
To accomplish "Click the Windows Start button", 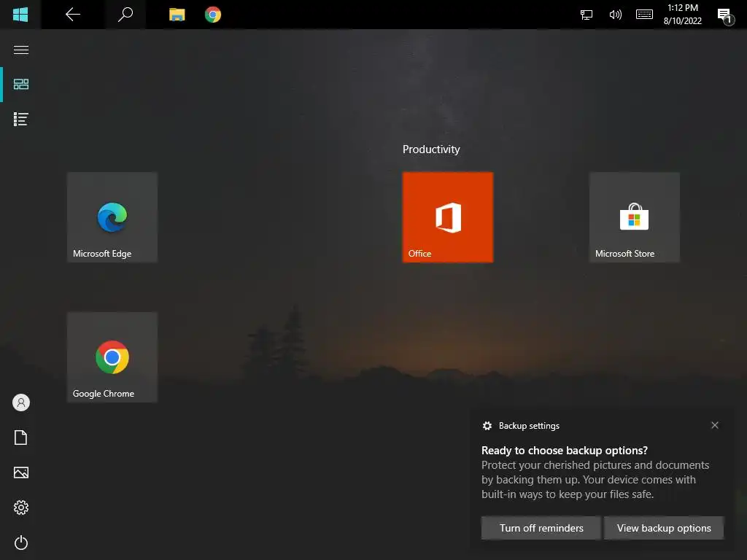I will [20, 15].
